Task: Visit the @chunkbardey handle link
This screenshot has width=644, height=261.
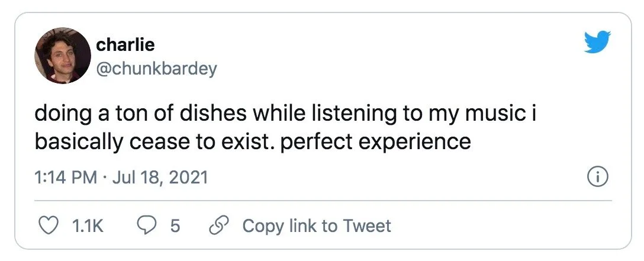Action: (x=156, y=69)
